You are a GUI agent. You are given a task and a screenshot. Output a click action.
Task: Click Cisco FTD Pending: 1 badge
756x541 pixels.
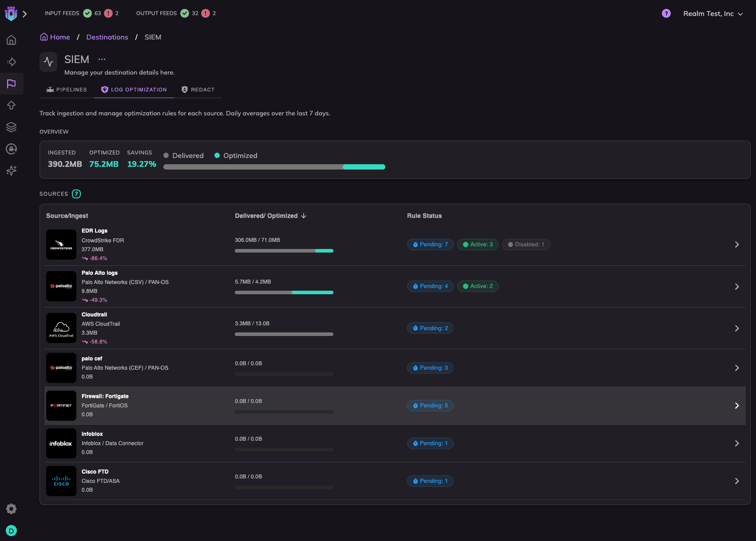[430, 481]
